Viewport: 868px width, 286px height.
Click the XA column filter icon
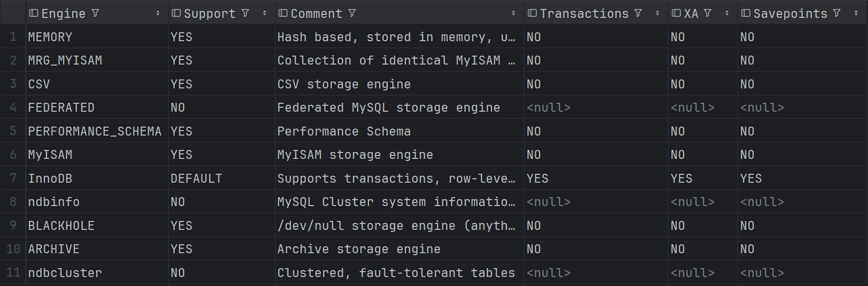[708, 13]
